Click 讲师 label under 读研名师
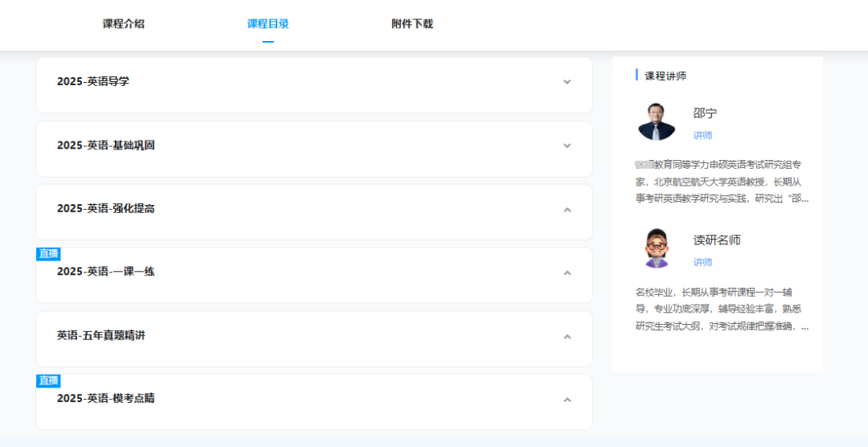Viewport: 868px width, 447px height. coord(702,262)
